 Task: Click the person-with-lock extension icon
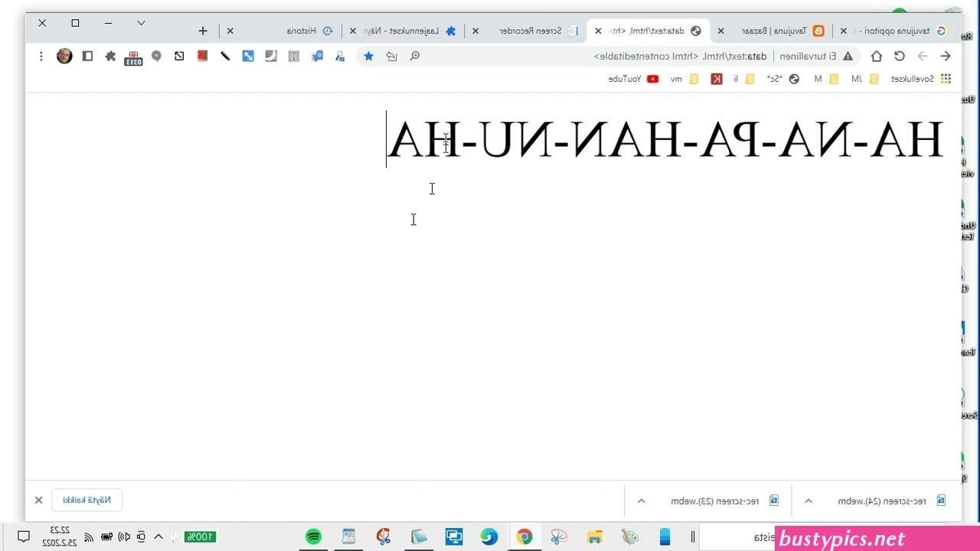coord(340,56)
